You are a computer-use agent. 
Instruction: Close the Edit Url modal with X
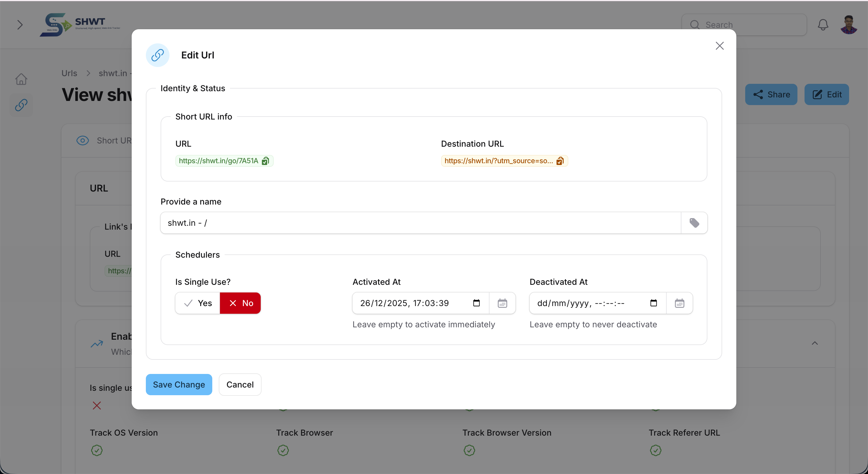click(719, 46)
